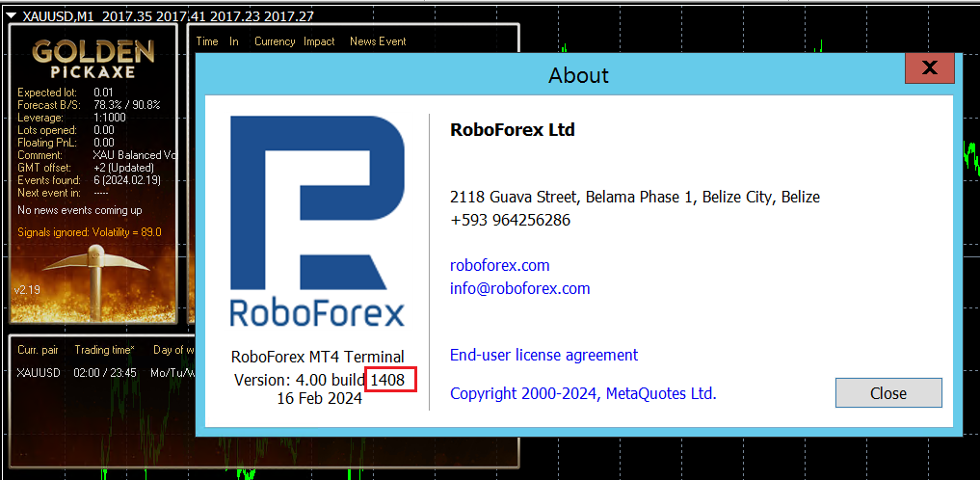Click the Comment value 'XAU Balanced'
The image size is (980, 480).
pyautogui.click(x=134, y=155)
